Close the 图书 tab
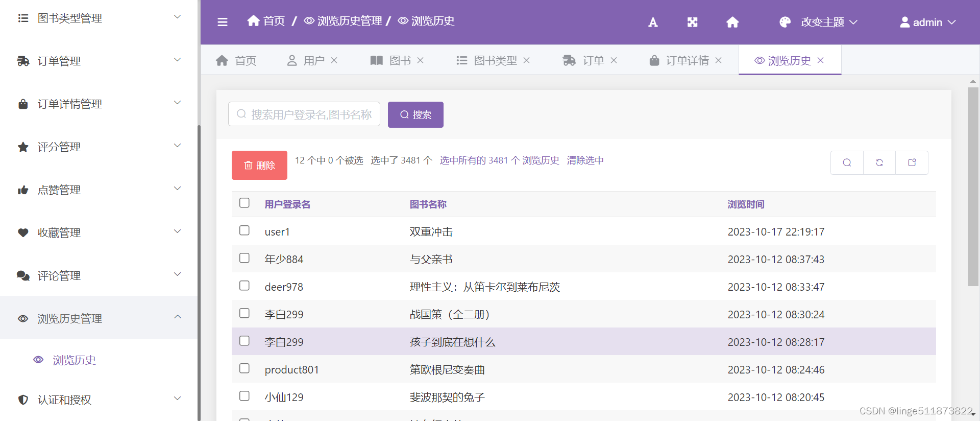 (421, 60)
